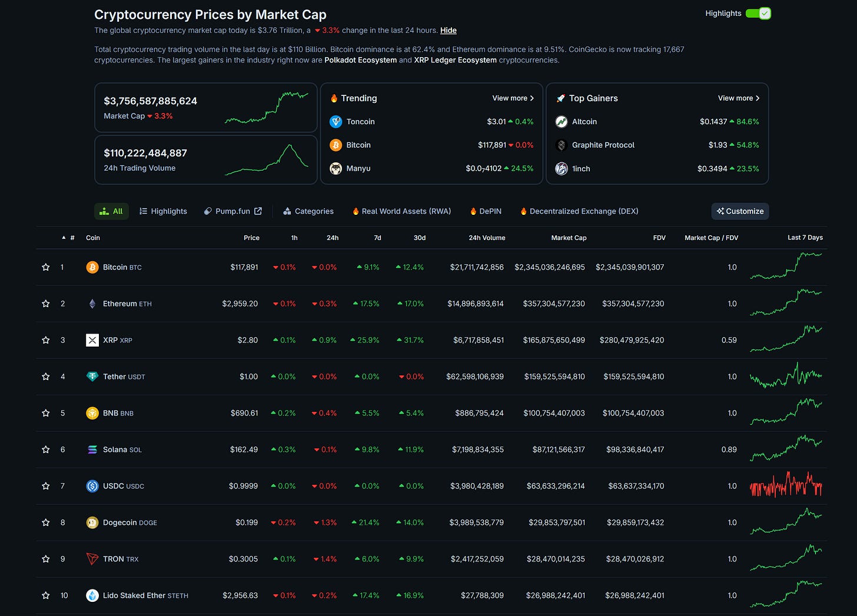
Task: Open the Categories tab
Action: point(308,211)
